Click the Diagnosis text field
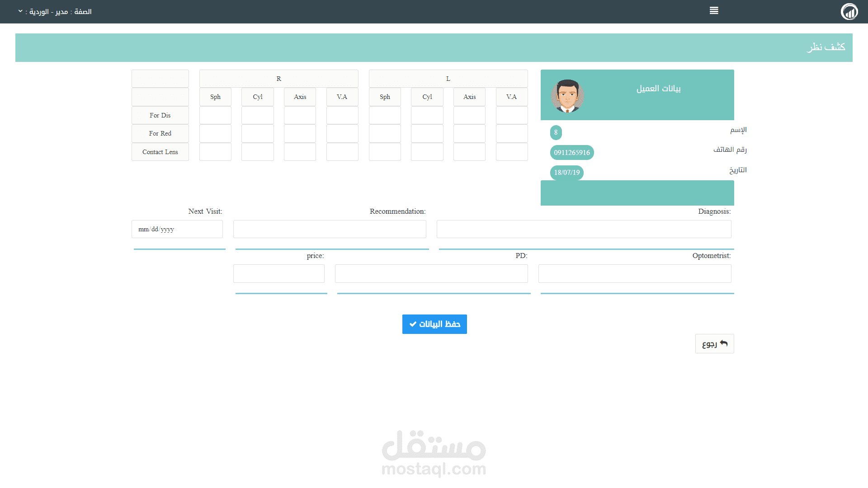868x488 pixels. 584,229
